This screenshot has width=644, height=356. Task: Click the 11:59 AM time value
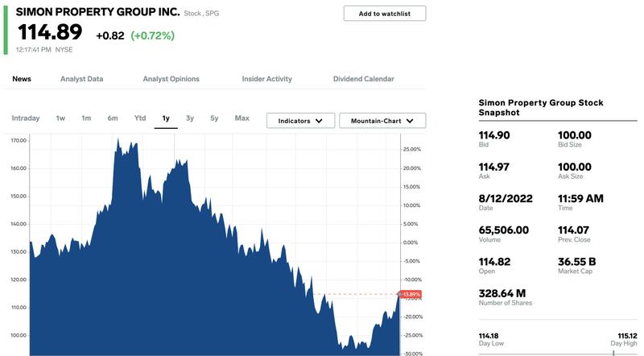point(580,199)
